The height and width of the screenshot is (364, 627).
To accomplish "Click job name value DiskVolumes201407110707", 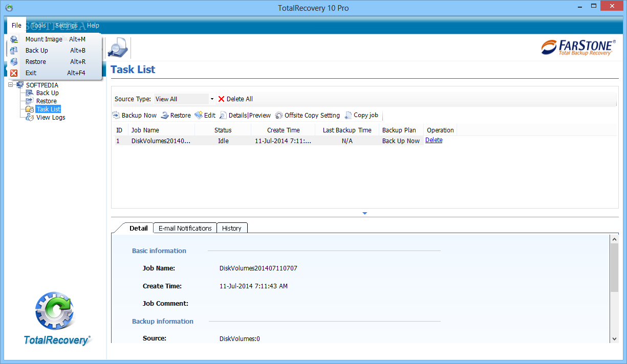I will (x=258, y=268).
